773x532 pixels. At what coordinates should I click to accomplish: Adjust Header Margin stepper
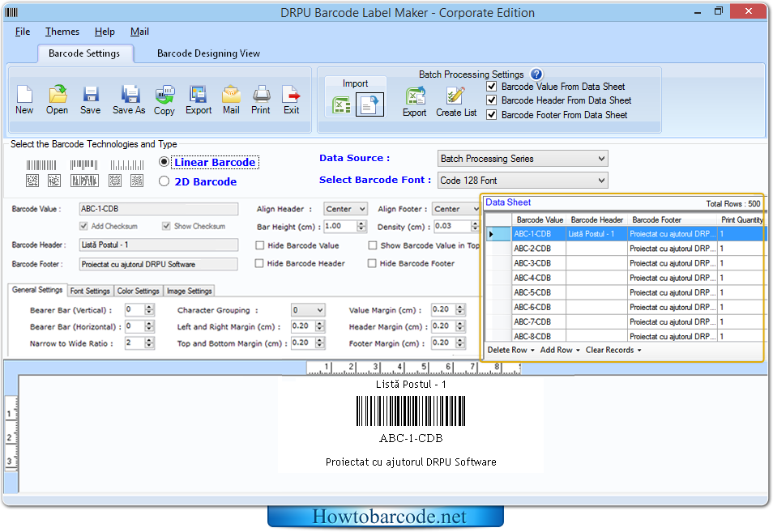[x=460, y=326]
